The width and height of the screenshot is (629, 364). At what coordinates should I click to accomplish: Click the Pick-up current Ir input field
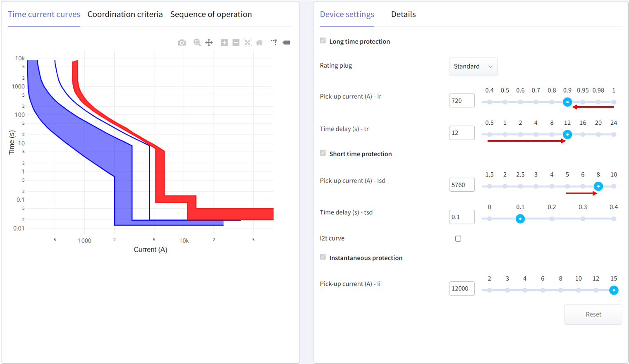pyautogui.click(x=462, y=100)
